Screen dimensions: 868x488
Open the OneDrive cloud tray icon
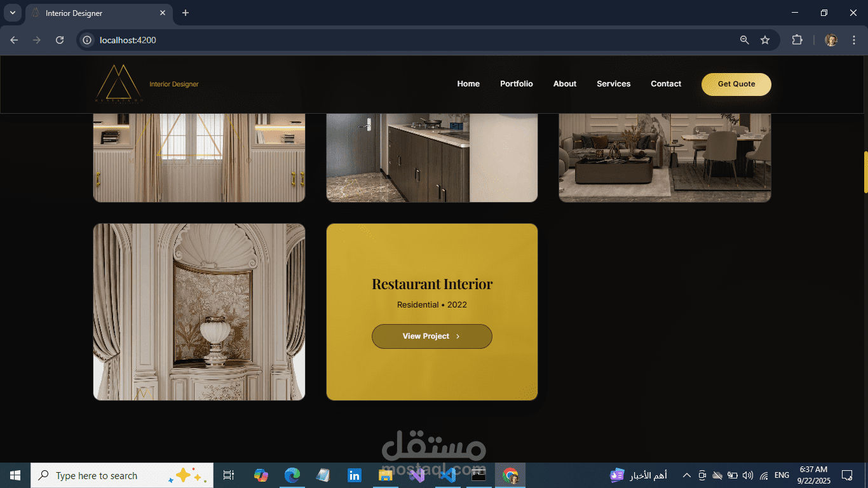coord(717,475)
